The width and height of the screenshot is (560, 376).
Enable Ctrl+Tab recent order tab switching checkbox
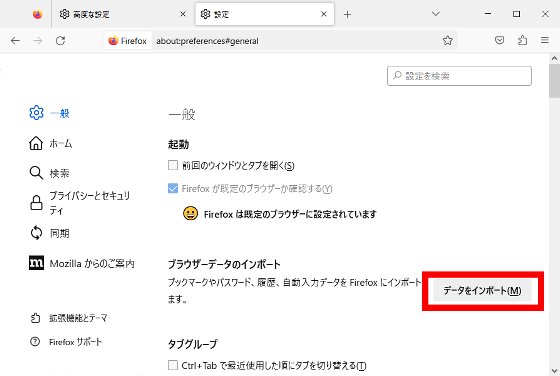pyautogui.click(x=173, y=365)
